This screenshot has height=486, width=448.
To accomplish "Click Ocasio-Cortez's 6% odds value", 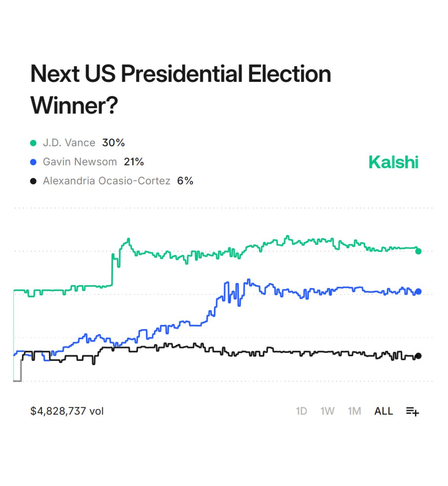I will (185, 181).
